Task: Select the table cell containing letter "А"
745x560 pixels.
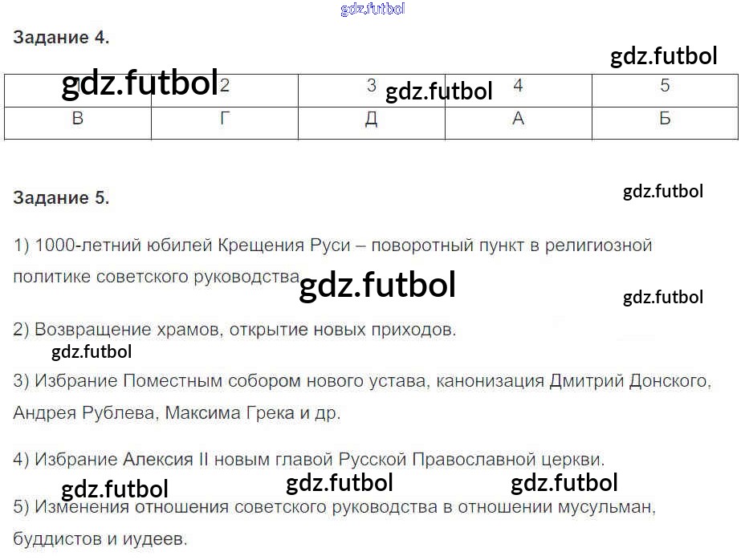Action: tap(518, 120)
